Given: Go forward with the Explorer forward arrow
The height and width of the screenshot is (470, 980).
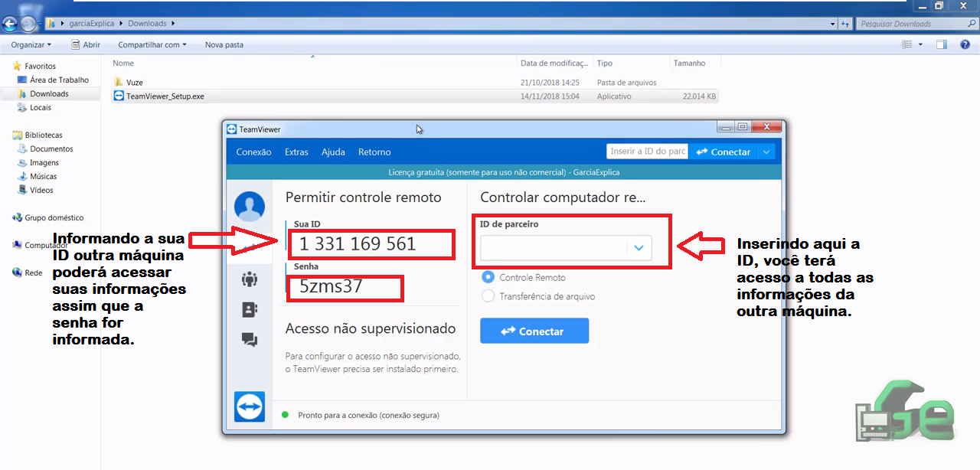Looking at the screenshot, I should click(x=28, y=24).
